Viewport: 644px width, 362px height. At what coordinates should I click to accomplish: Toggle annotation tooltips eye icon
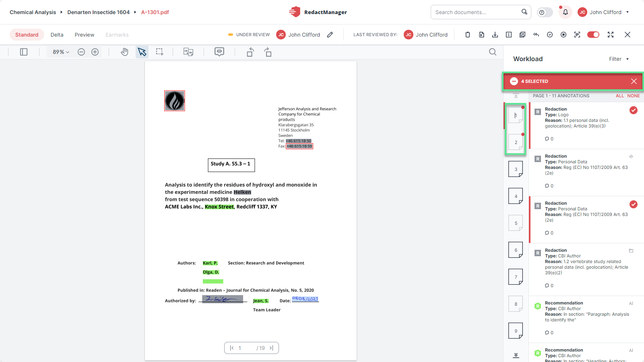[219, 52]
